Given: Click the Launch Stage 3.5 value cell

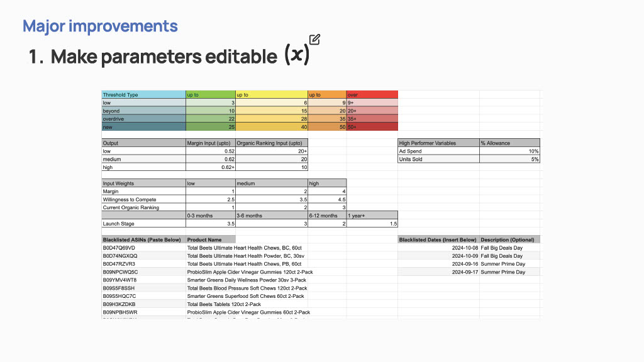Looking at the screenshot, I should click(x=211, y=224).
